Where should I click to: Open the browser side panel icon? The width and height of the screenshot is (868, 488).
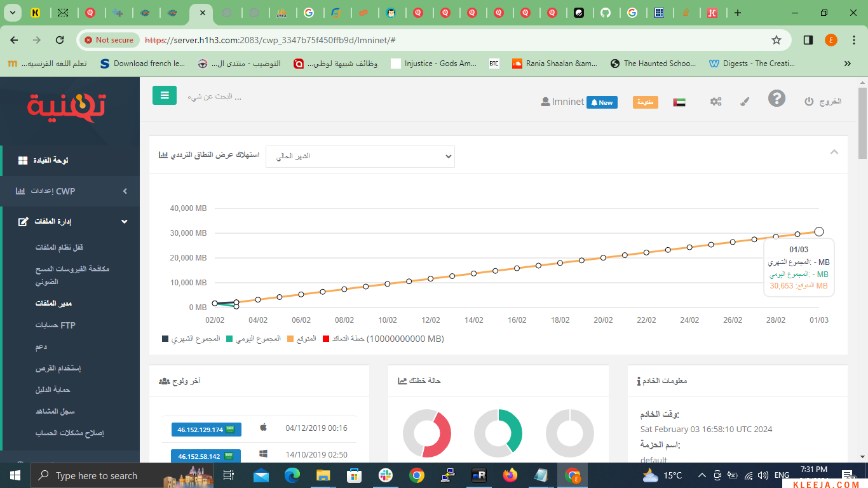808,40
